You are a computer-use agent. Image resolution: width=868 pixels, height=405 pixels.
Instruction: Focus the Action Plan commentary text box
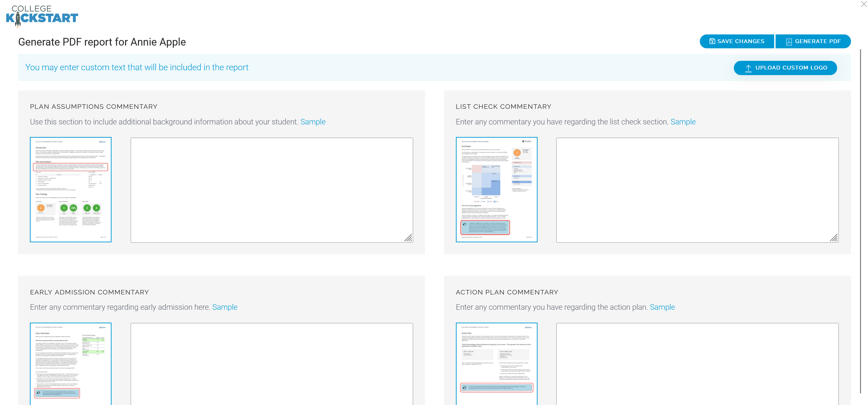click(697, 363)
